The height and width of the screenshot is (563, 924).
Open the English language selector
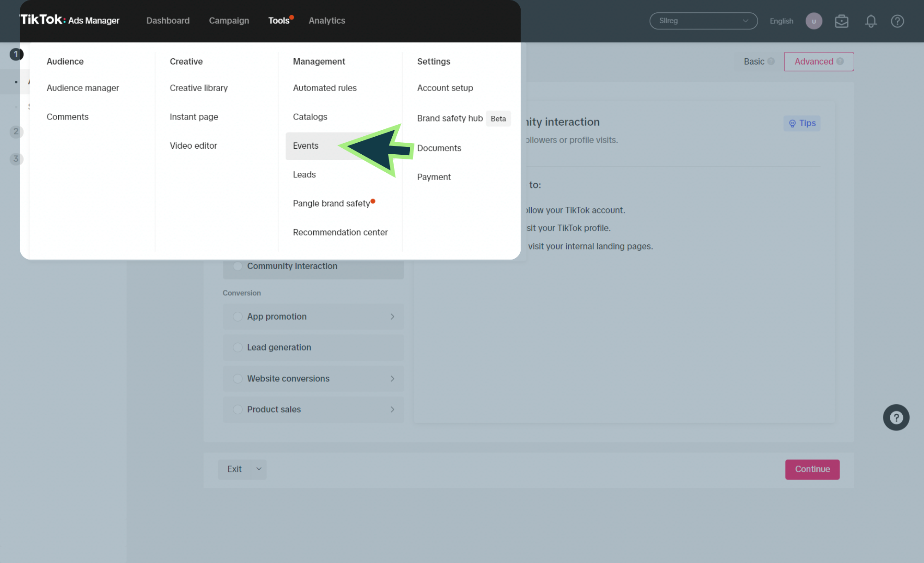point(781,21)
